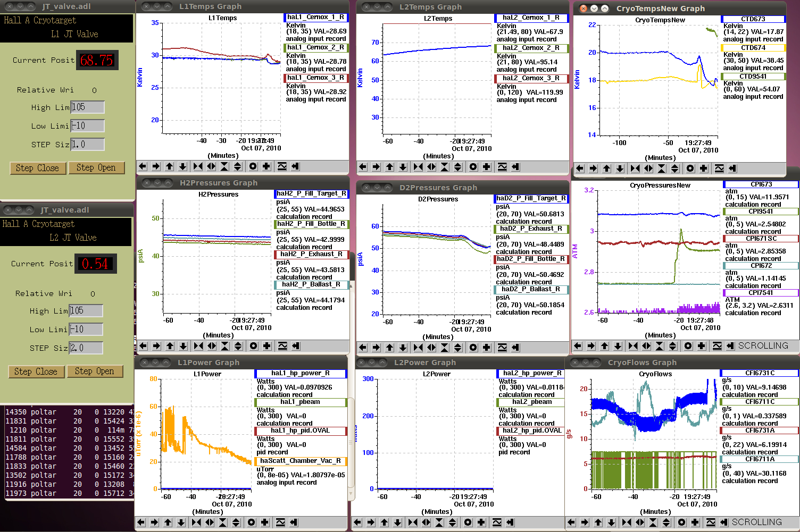Select haL2_Cernox_2_R legend entry
The image size is (800, 532).
click(x=531, y=48)
